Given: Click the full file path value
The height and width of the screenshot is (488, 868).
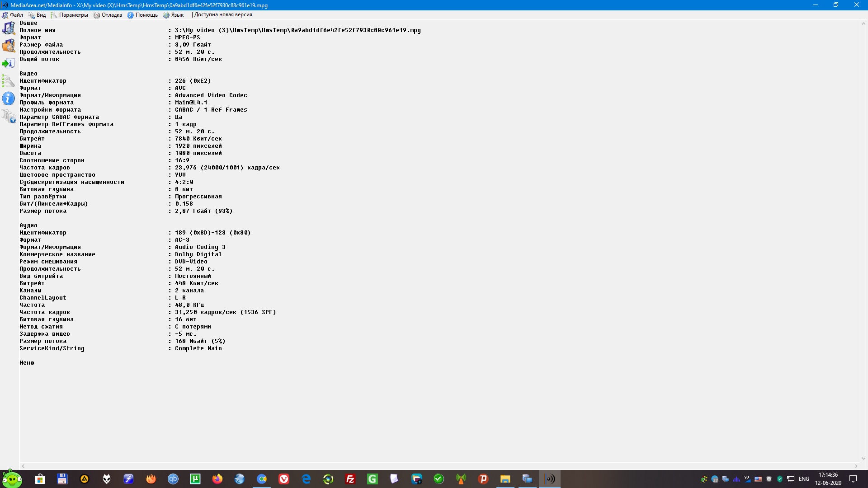Looking at the screenshot, I should pyautogui.click(x=298, y=30).
